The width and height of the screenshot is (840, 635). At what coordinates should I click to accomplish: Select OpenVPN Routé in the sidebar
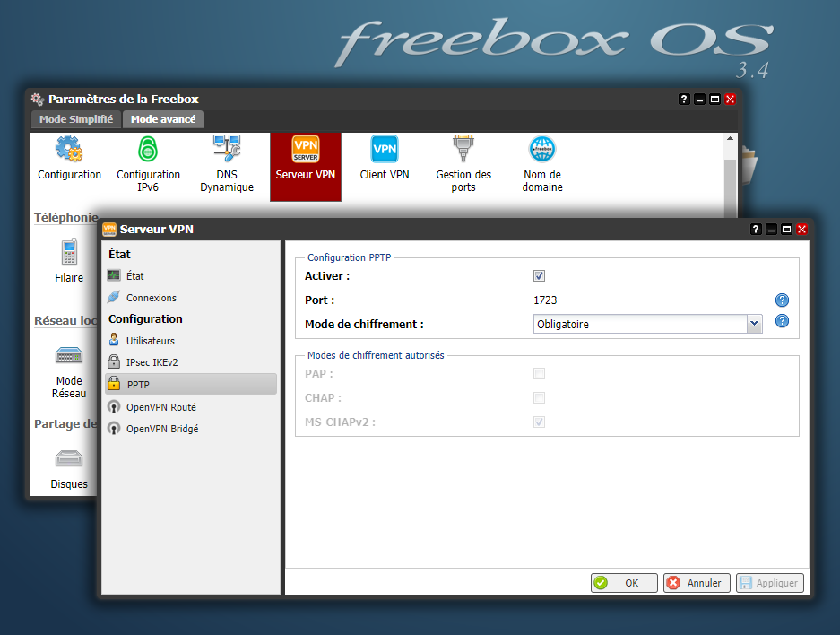[x=191, y=406]
